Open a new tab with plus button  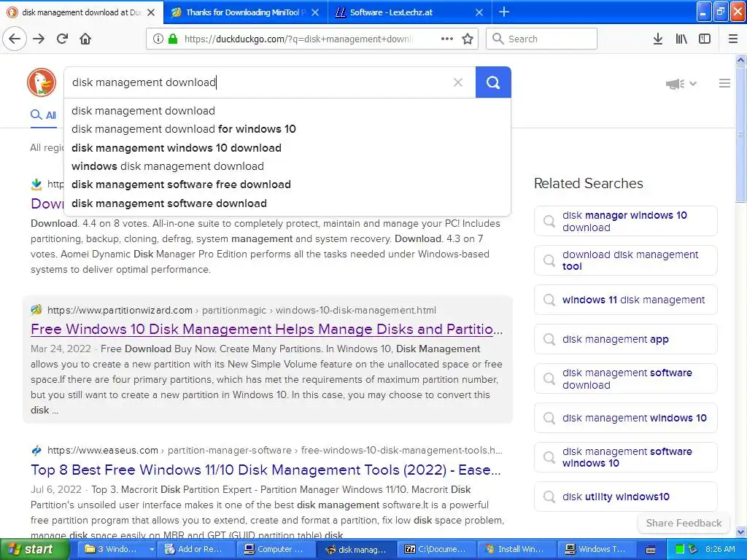[503, 12]
